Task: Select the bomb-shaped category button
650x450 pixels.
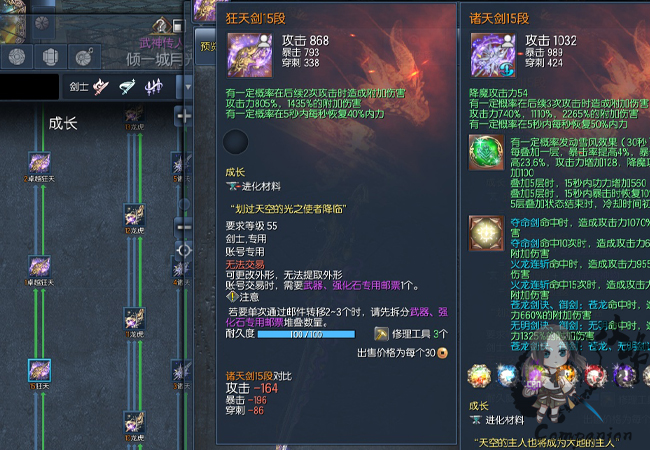Action: tap(85, 57)
